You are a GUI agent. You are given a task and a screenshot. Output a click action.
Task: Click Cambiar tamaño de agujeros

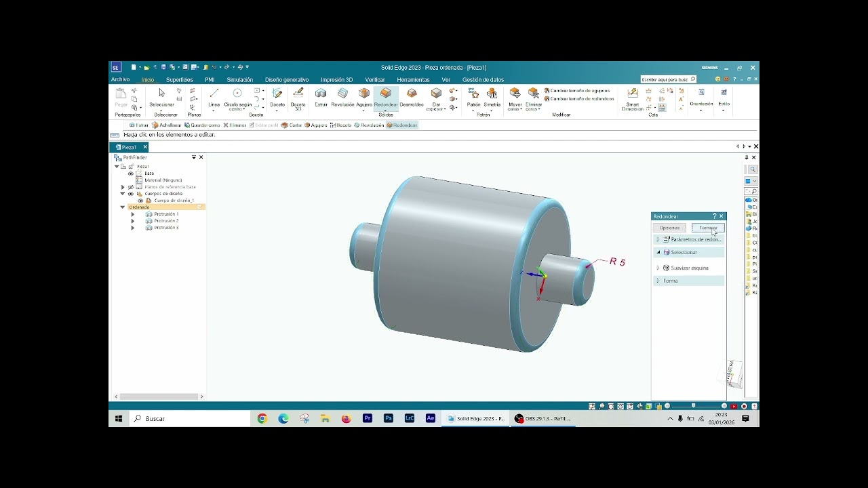pos(577,91)
